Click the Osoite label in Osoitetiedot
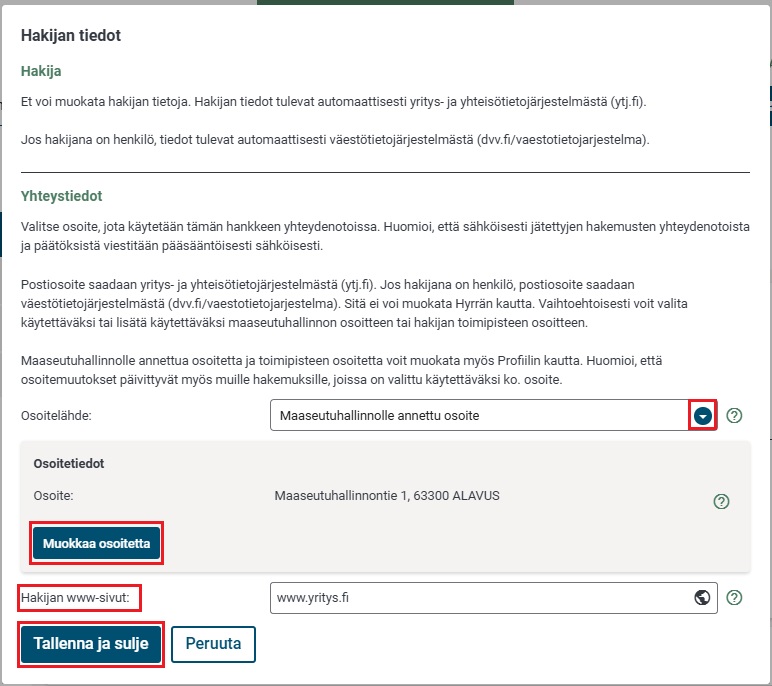This screenshot has width=772, height=686. (x=54, y=495)
